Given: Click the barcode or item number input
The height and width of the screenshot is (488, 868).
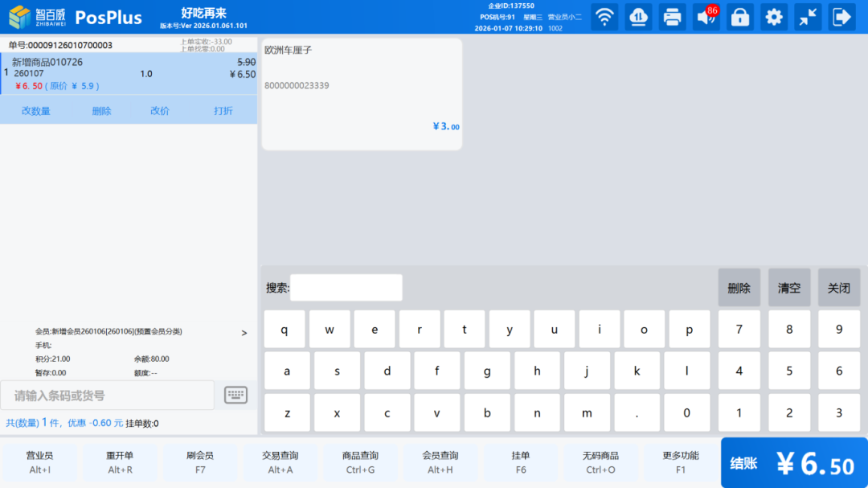Looking at the screenshot, I should pos(108,396).
